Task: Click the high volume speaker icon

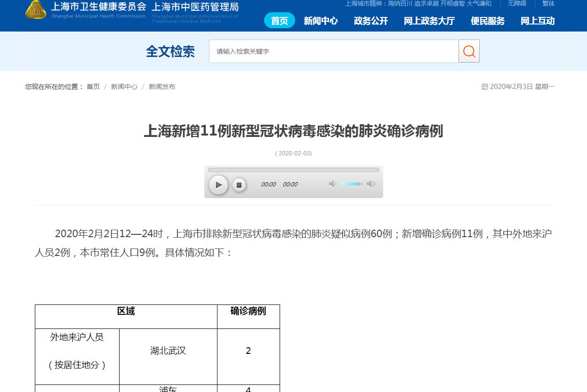Action: 371,184
